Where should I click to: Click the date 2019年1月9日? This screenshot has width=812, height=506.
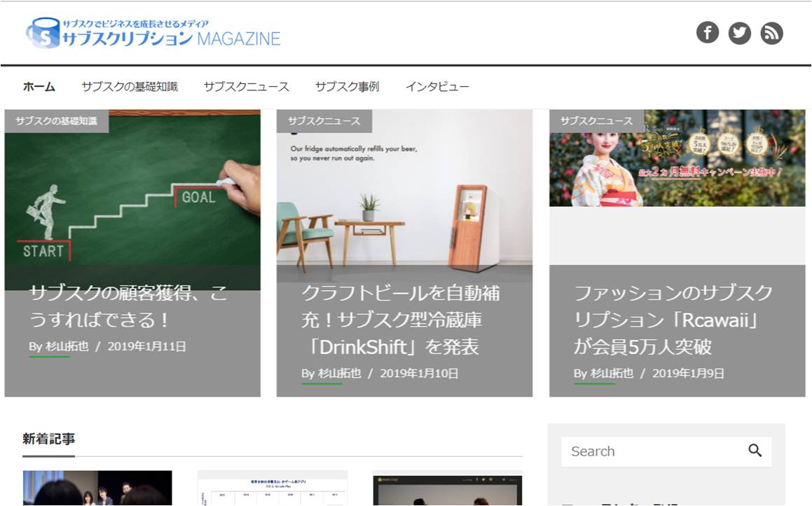pyautogui.click(x=688, y=373)
